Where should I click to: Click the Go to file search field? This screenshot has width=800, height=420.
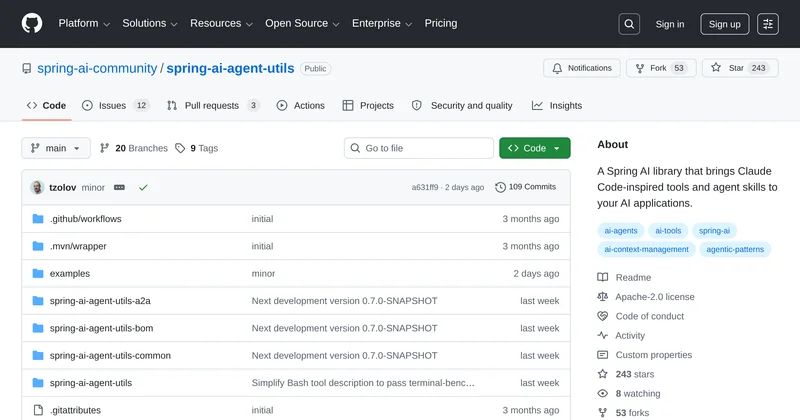418,148
